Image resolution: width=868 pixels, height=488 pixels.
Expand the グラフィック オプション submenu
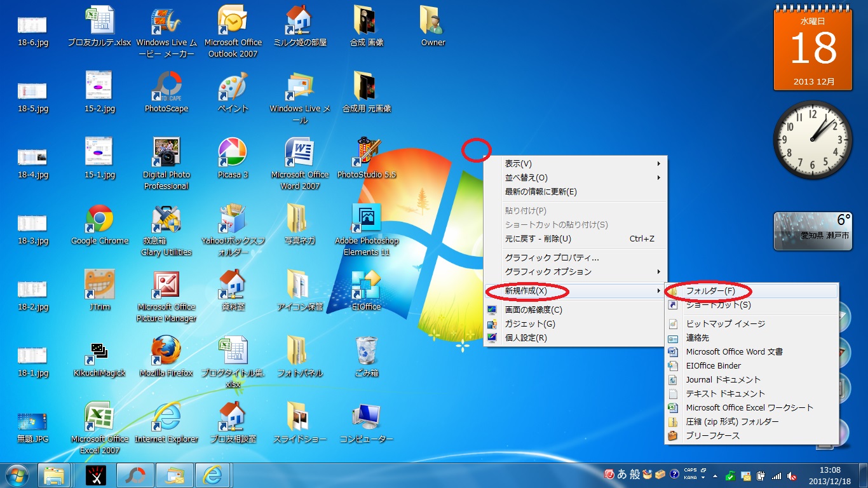tap(575, 272)
